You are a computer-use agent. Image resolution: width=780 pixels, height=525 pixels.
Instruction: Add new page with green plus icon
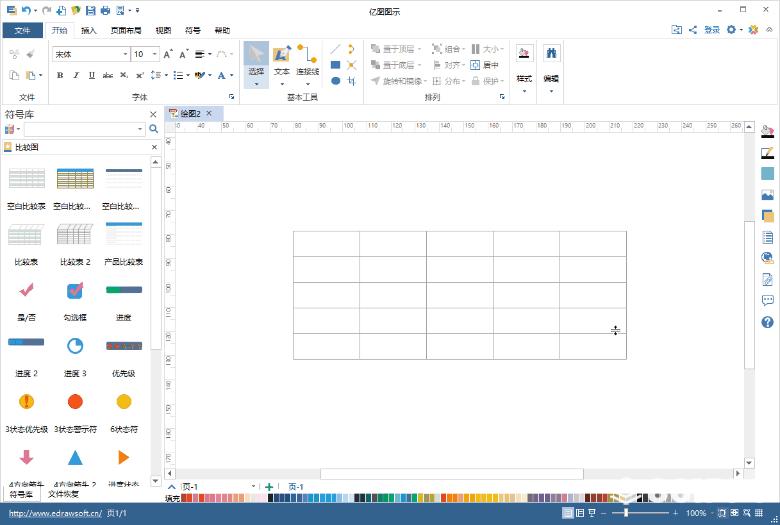coord(269,487)
